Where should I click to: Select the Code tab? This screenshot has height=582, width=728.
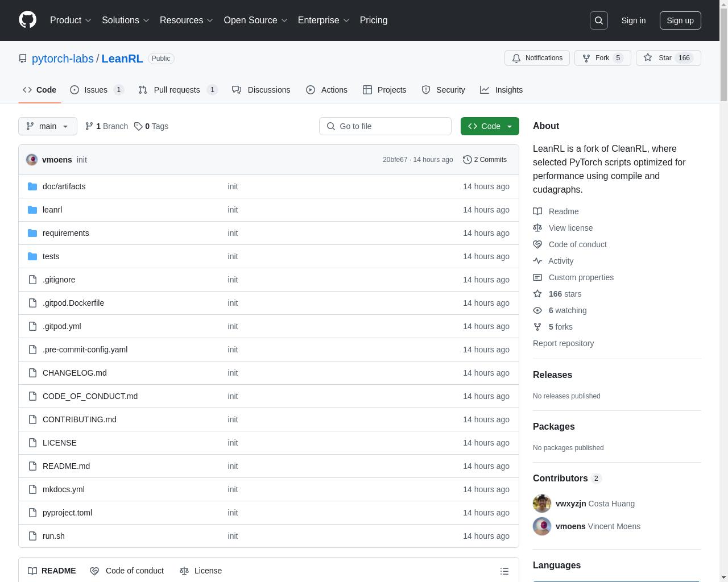[39, 90]
